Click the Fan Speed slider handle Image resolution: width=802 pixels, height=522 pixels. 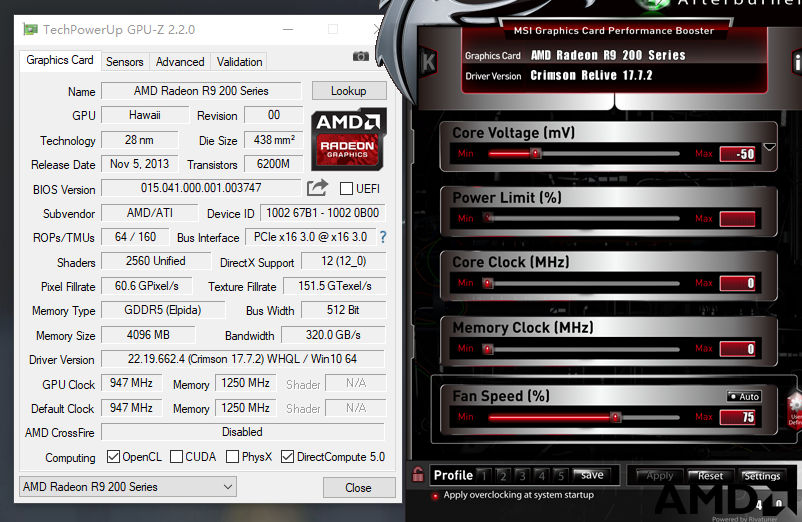coord(616,417)
